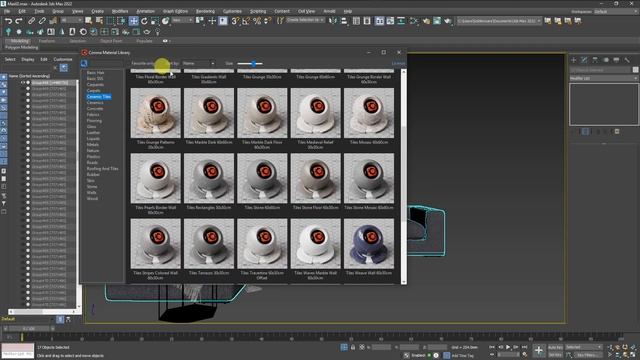Click the Undo arrow in main toolbar
This screenshot has height=360, width=640.
point(8,21)
